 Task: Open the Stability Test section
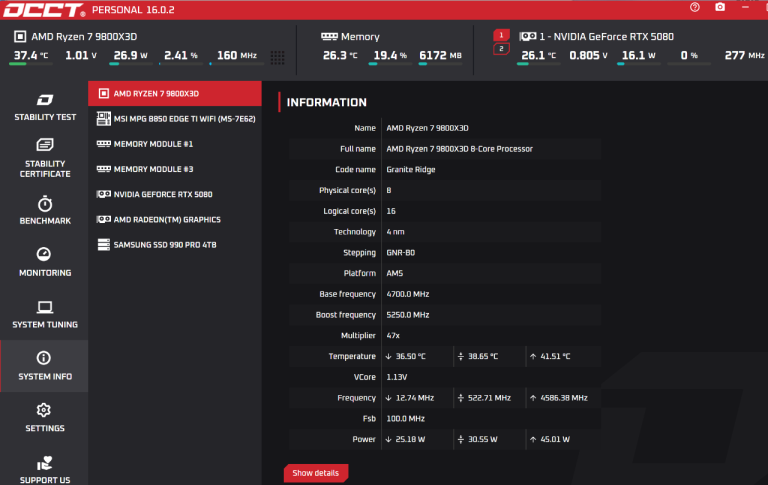point(44,107)
